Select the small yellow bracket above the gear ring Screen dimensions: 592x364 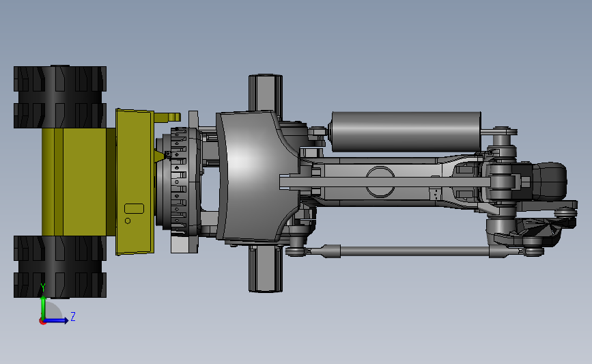[167, 117]
